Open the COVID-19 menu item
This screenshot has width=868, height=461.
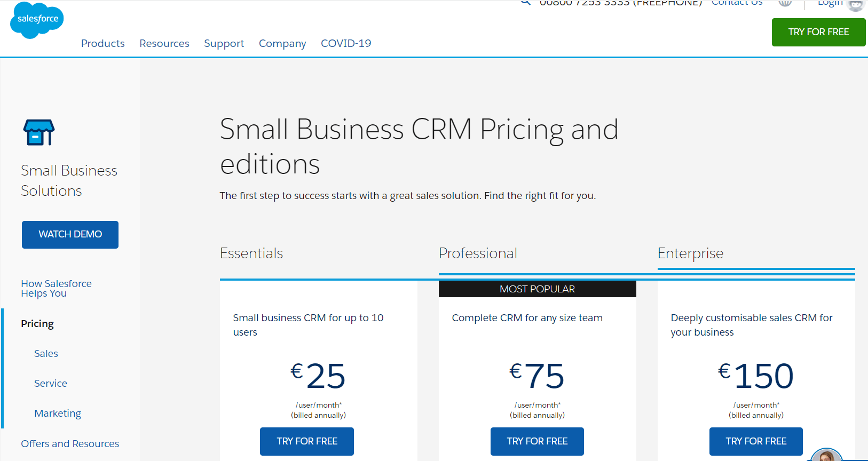[x=346, y=43]
